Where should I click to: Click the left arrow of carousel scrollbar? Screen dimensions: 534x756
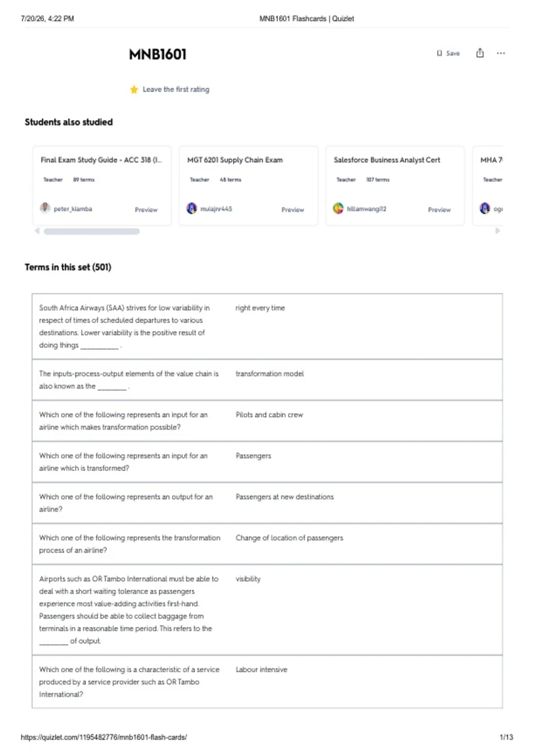point(37,231)
